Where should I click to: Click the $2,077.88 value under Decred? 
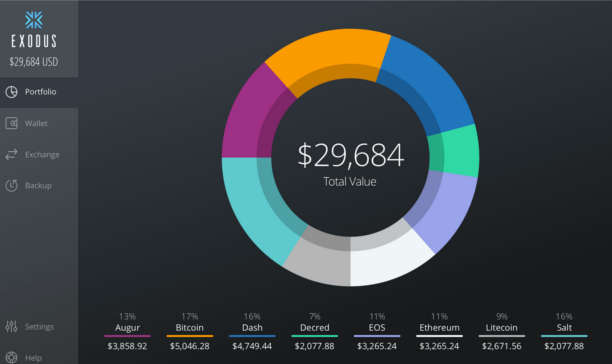[315, 346]
